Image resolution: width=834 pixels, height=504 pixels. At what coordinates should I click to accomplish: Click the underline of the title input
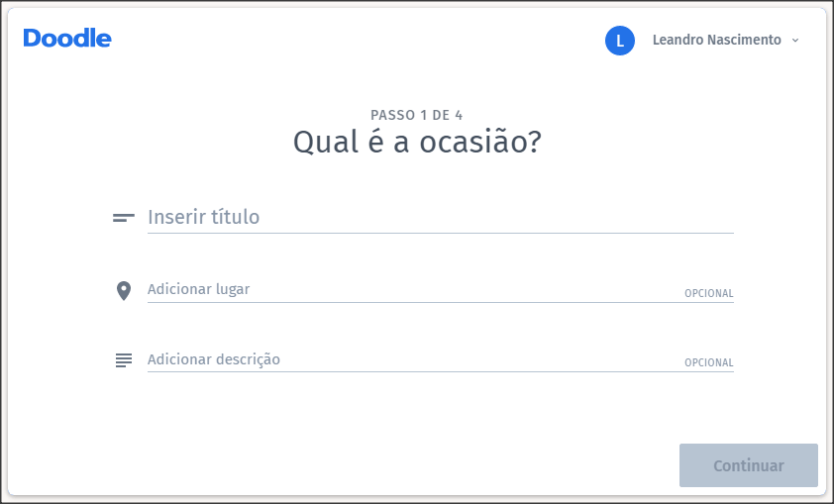tap(441, 233)
